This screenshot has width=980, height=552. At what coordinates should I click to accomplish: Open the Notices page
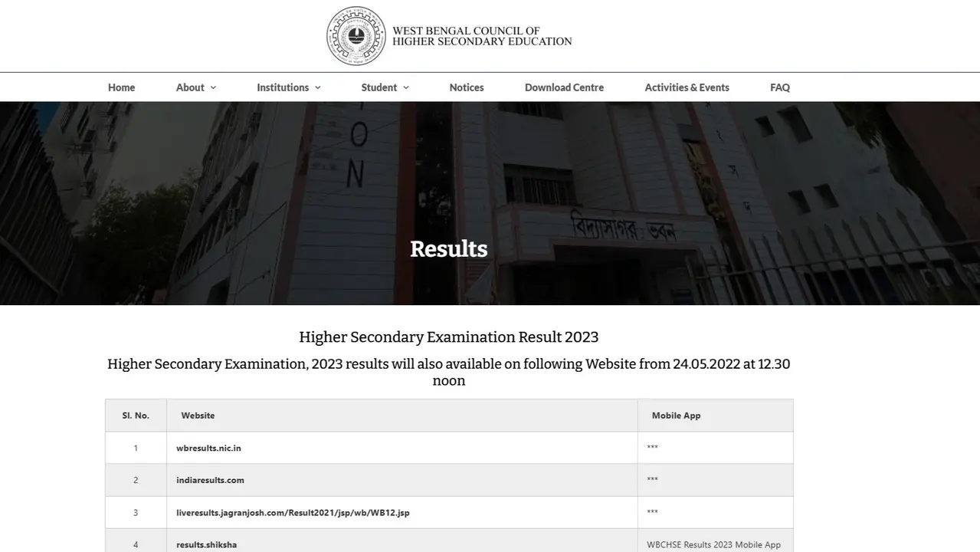(x=466, y=87)
